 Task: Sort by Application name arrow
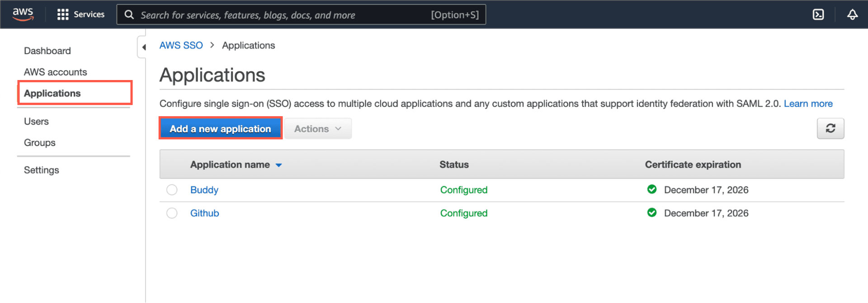click(x=278, y=165)
